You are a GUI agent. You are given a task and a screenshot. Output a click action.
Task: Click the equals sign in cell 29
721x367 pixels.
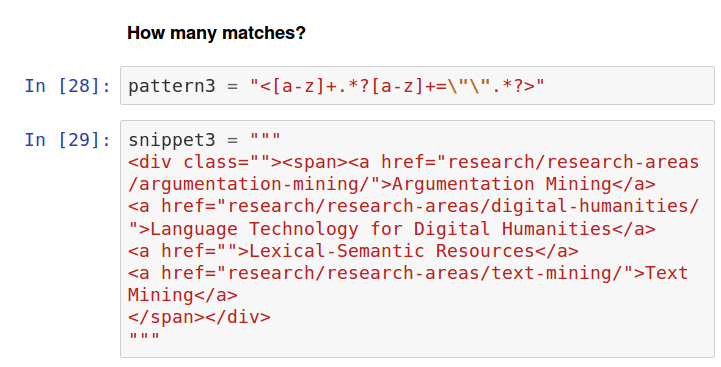tap(232, 140)
